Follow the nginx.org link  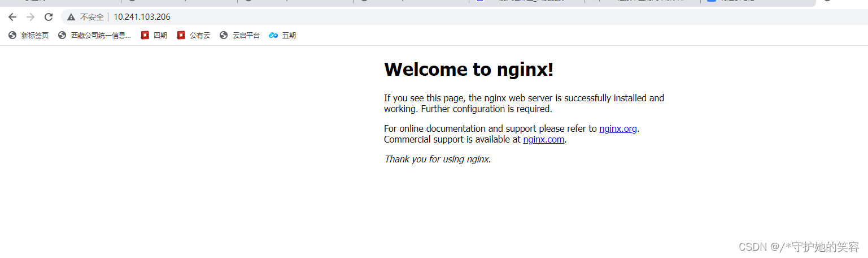click(618, 128)
